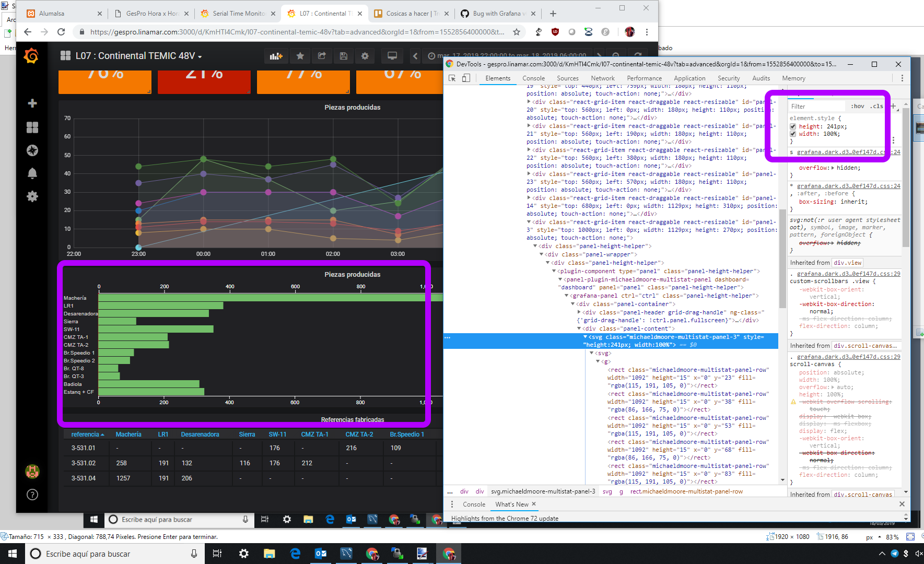Viewport: 924px width, 564px height.
Task: Expand the react-grid-item panel-20 div node
Action: pyautogui.click(x=529, y=102)
